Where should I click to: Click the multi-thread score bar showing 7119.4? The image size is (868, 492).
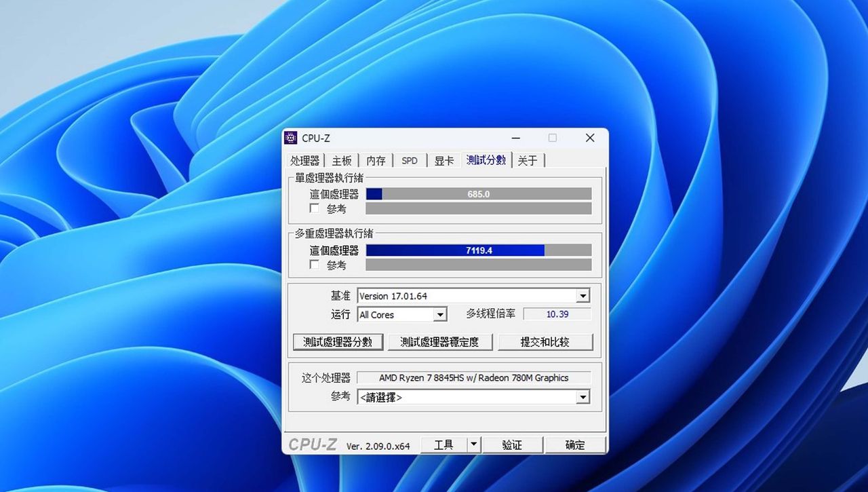click(478, 250)
